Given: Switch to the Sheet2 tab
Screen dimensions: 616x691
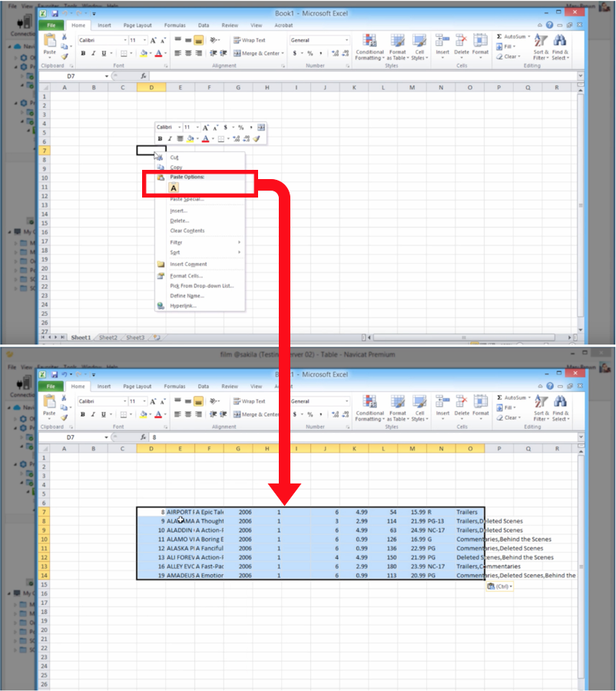Looking at the screenshot, I should coord(108,337).
